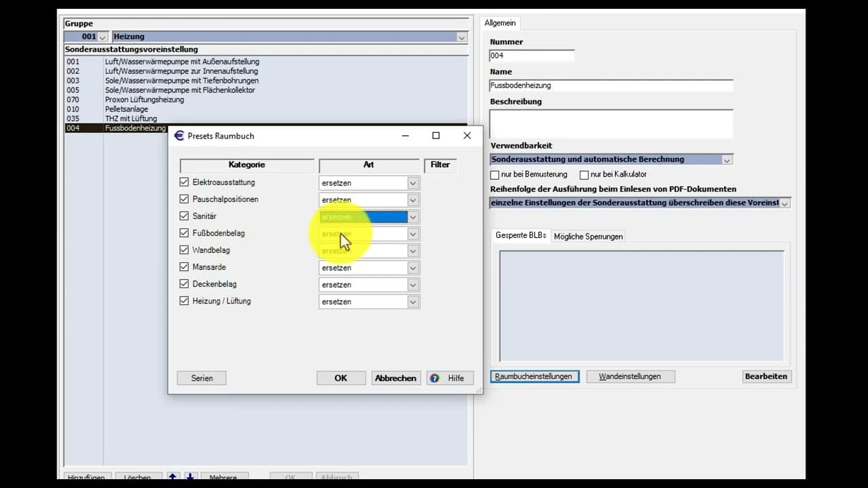This screenshot has width=868, height=488.
Task: Open the Art dropdown for Pauschalpositionen
Action: click(x=413, y=200)
